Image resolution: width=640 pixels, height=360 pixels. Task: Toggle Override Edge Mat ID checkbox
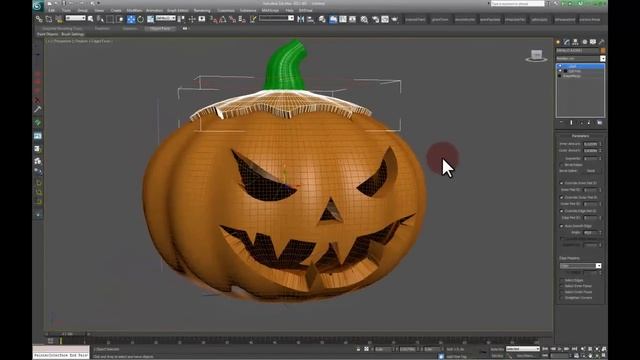click(x=562, y=211)
